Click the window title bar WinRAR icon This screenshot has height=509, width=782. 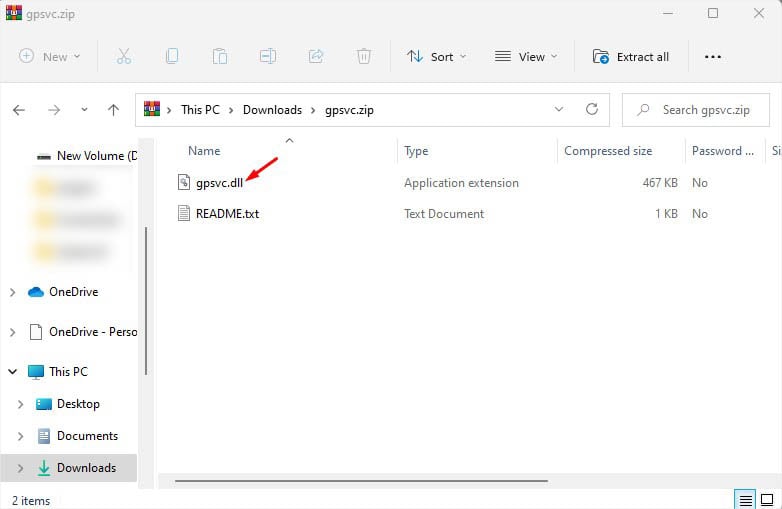tap(13, 12)
